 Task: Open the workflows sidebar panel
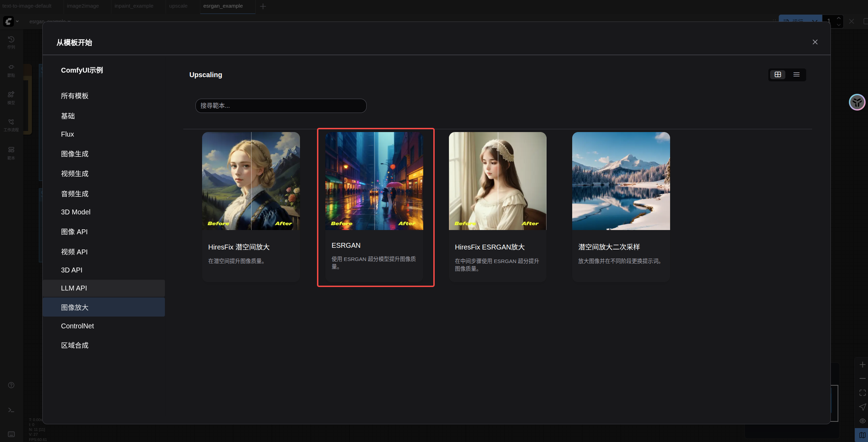(11, 125)
